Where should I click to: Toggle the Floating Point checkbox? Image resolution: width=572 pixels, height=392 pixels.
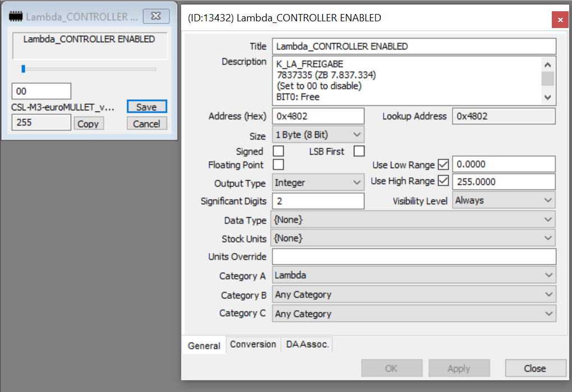pyautogui.click(x=278, y=165)
